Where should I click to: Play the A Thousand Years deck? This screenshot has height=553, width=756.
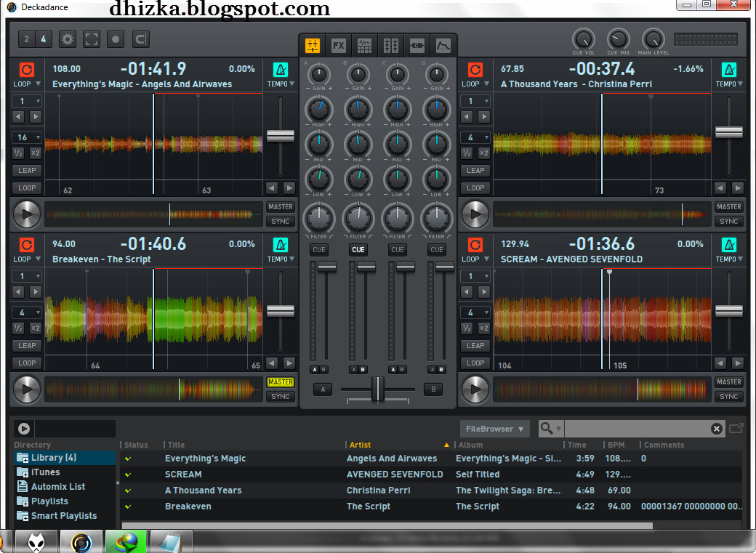[x=475, y=214]
